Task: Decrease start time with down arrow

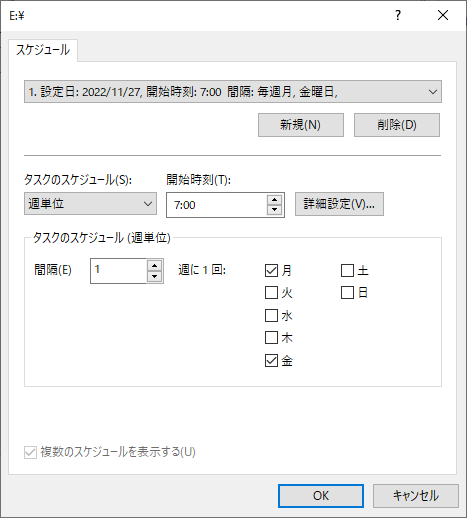Action: click(x=274, y=210)
